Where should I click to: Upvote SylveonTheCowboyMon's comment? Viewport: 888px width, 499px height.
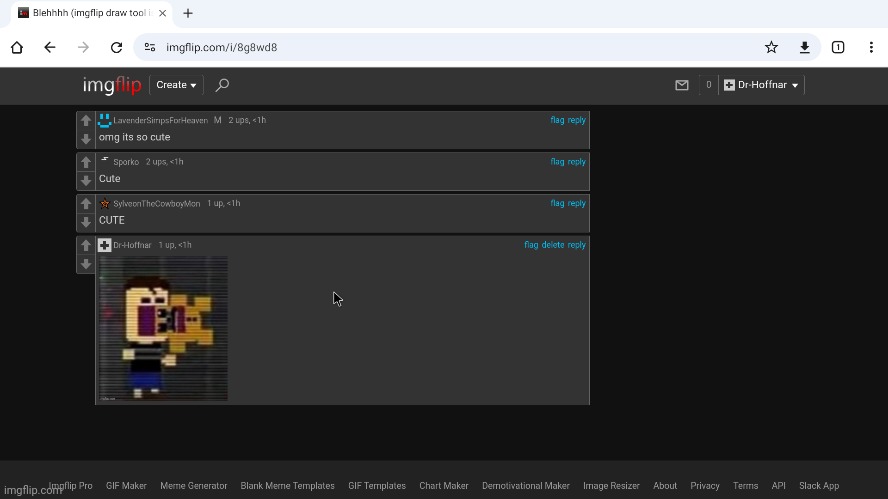click(86, 204)
